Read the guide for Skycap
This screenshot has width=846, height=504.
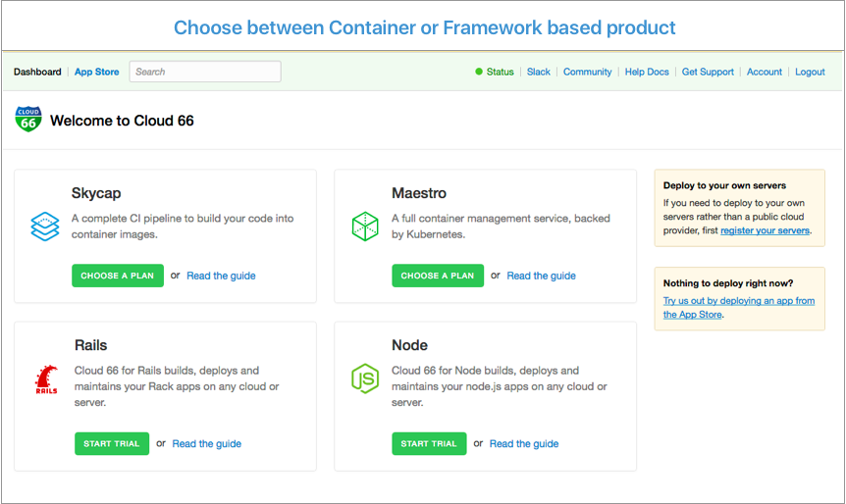221,276
